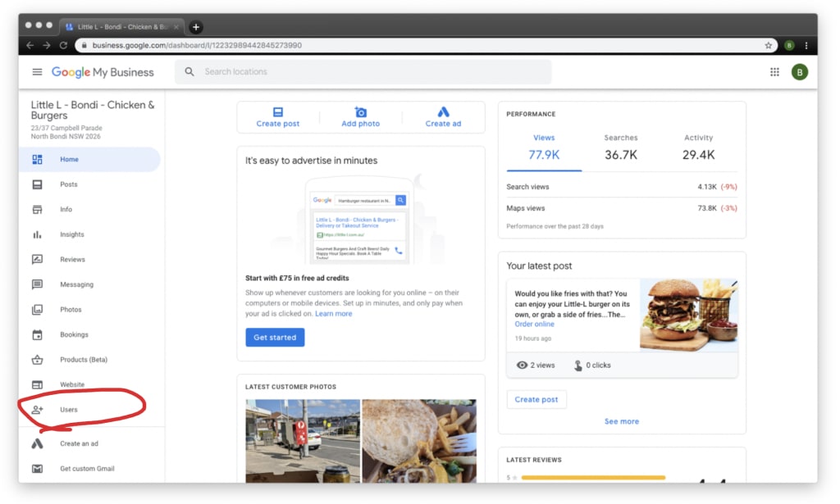840x504 pixels.
Task: Click Create post button under latest post
Action: 536,399
